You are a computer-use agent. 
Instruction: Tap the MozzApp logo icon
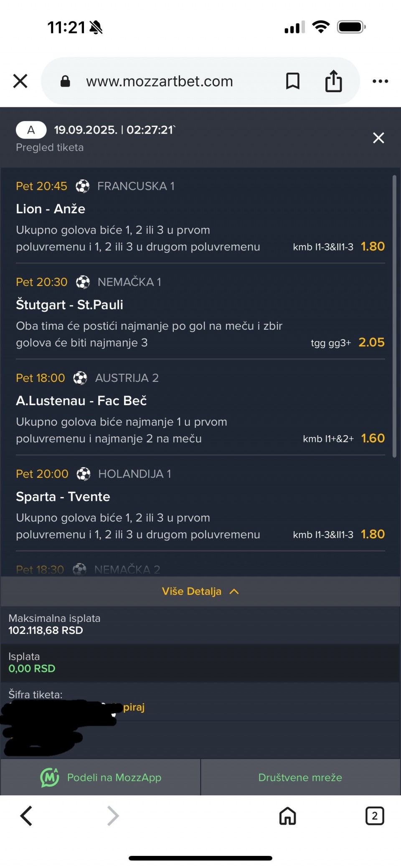pos(49,777)
